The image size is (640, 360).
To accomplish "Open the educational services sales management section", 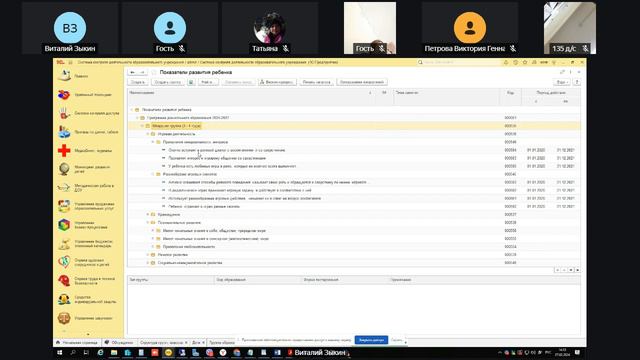I will [x=88, y=206].
